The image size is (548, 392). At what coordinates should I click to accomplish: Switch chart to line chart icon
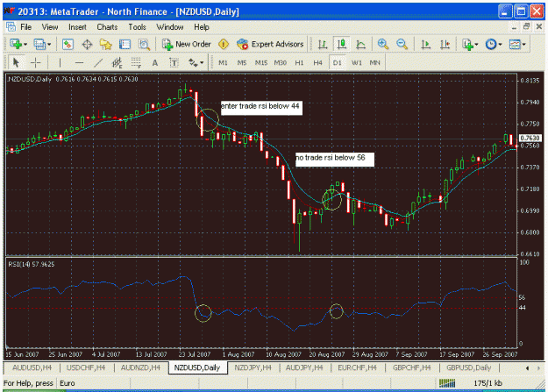(x=360, y=45)
